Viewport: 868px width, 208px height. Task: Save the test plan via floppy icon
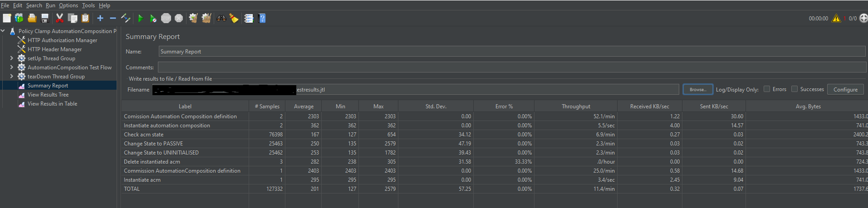pos(45,18)
